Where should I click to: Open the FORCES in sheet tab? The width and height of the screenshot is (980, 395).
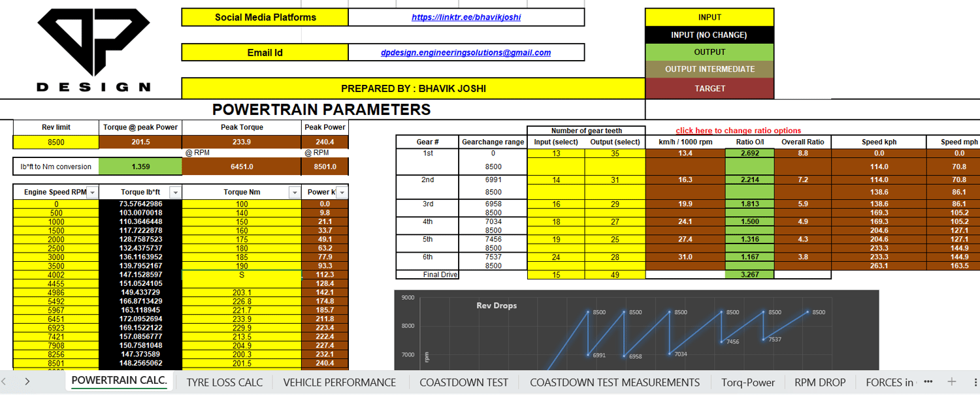(x=889, y=383)
